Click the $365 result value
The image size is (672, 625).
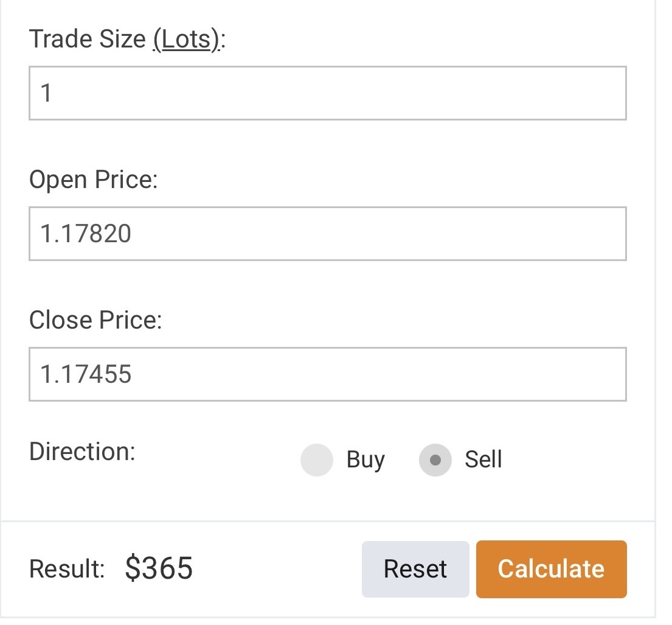click(x=159, y=568)
